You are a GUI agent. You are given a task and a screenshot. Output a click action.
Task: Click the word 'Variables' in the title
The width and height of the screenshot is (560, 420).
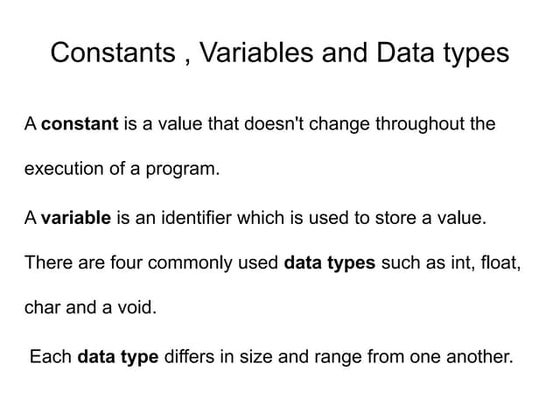pos(256,53)
